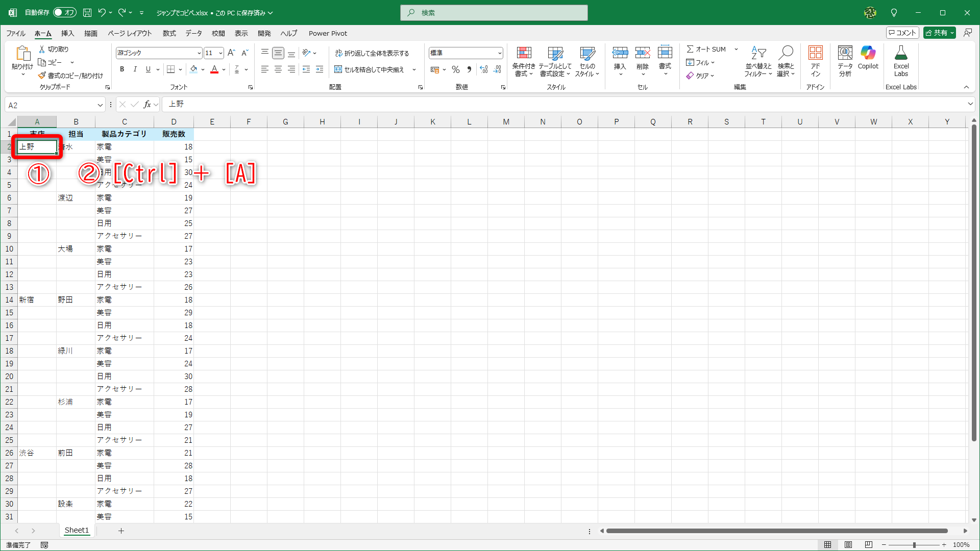Open the font name dropdown
980x551 pixels.
pyautogui.click(x=199, y=53)
